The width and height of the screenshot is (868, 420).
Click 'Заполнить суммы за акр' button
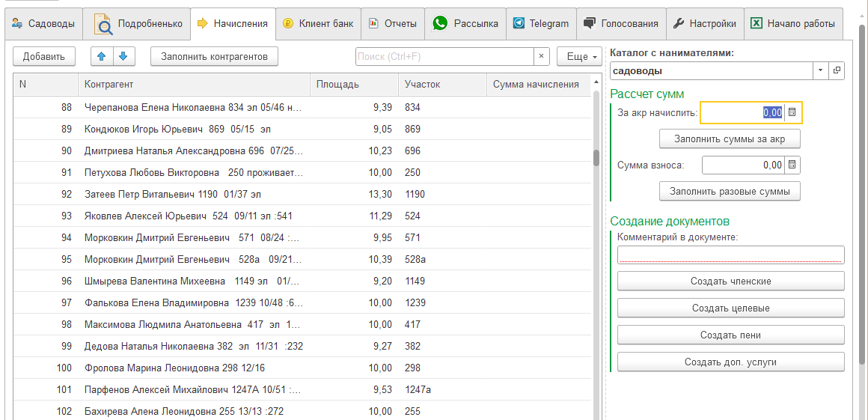point(730,139)
